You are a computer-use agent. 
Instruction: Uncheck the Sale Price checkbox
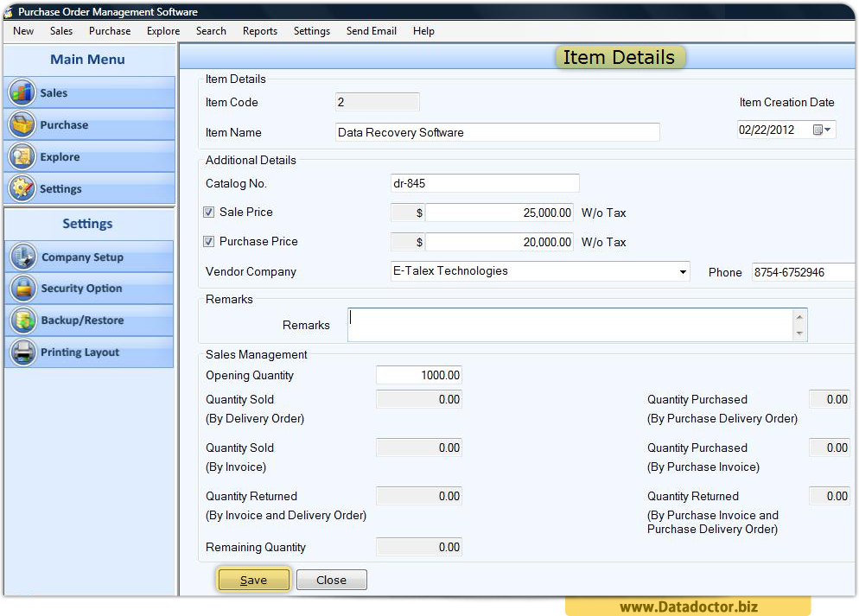pos(208,212)
